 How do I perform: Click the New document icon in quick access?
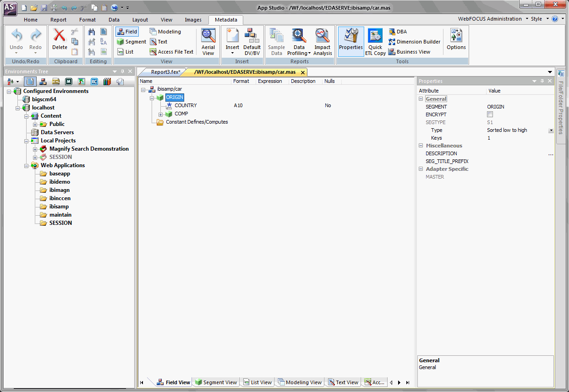pyautogui.click(x=24, y=8)
